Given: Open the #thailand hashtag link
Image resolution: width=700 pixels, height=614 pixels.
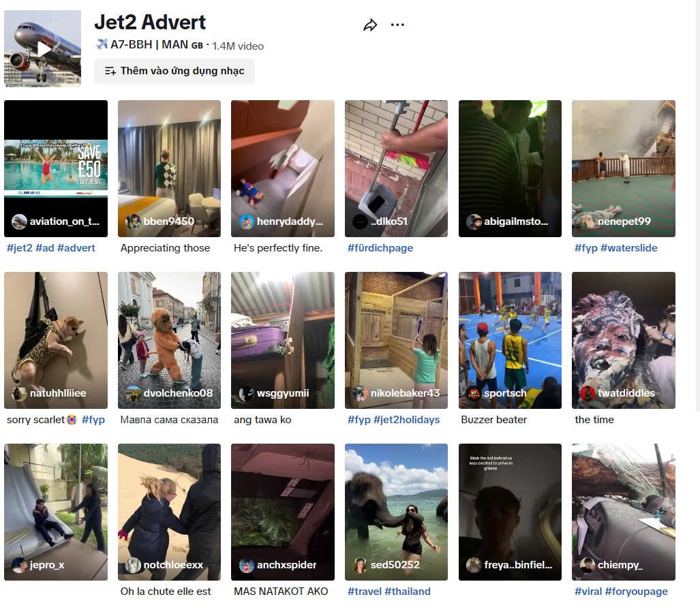Looking at the screenshot, I should coord(407,592).
